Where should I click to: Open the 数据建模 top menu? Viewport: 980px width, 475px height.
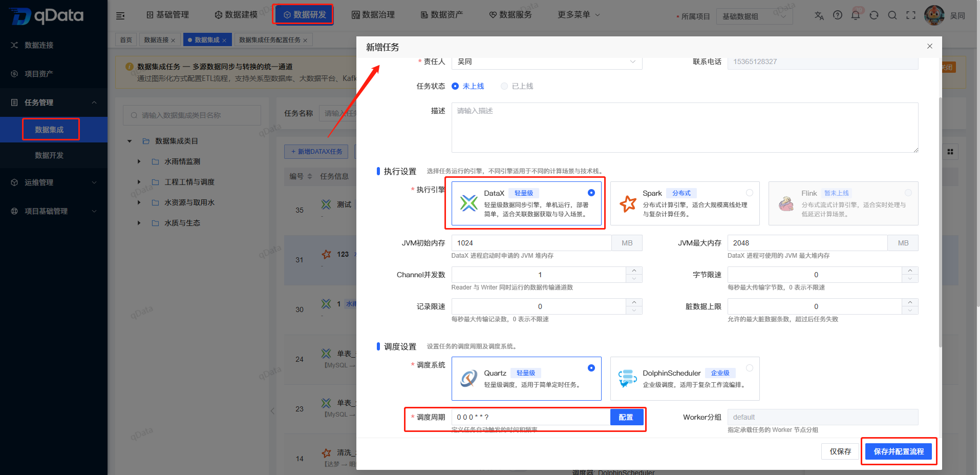coord(236,15)
